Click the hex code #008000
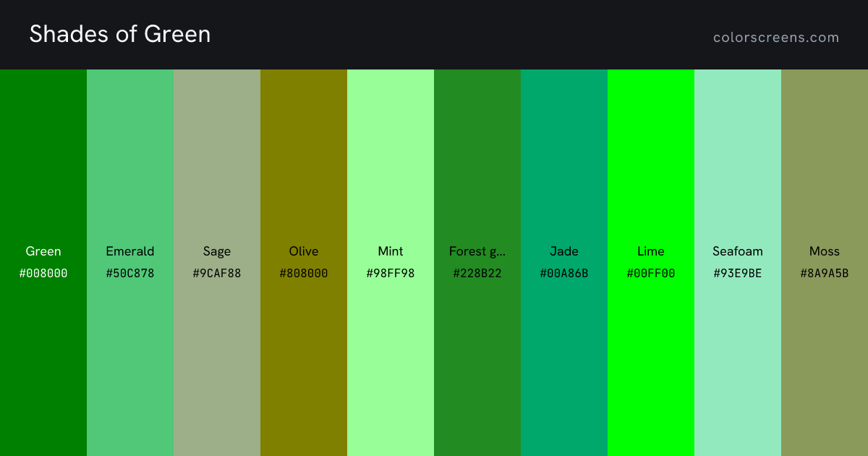The height and width of the screenshot is (456, 868). point(43,274)
